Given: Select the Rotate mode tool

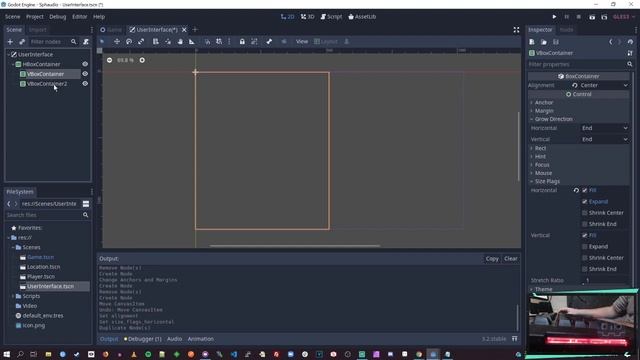Looking at the screenshot, I should 129,42.
